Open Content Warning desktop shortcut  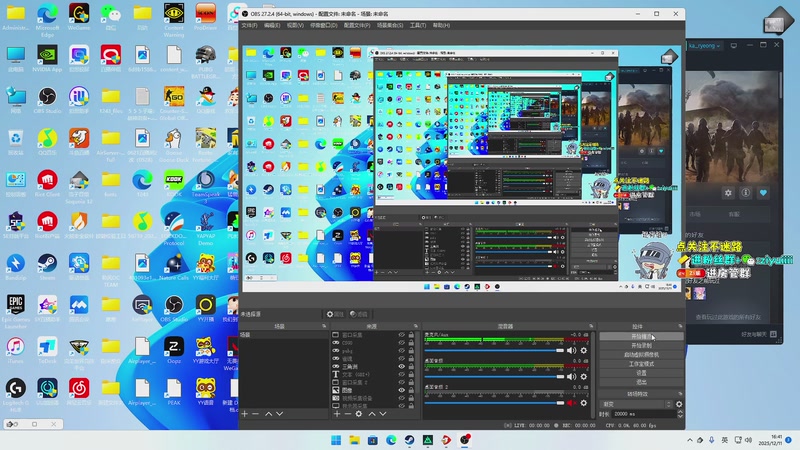point(174,19)
